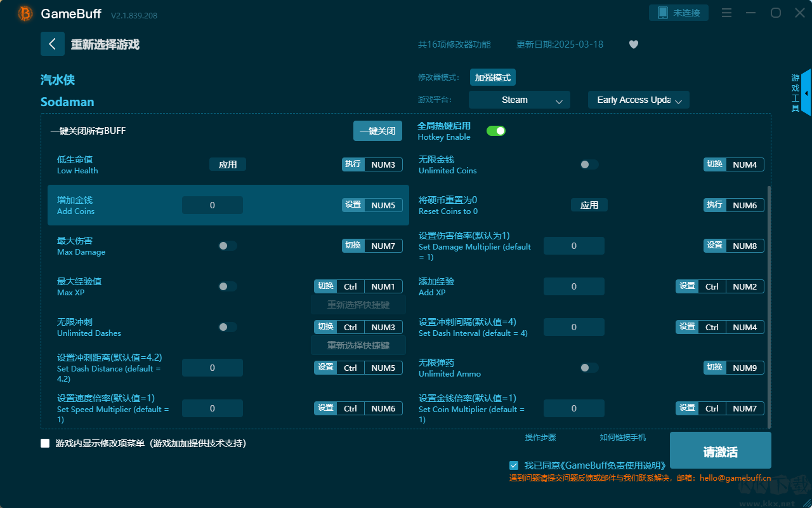Apply Reset Coins to 0 with 应用
The image size is (812, 508).
click(x=589, y=205)
